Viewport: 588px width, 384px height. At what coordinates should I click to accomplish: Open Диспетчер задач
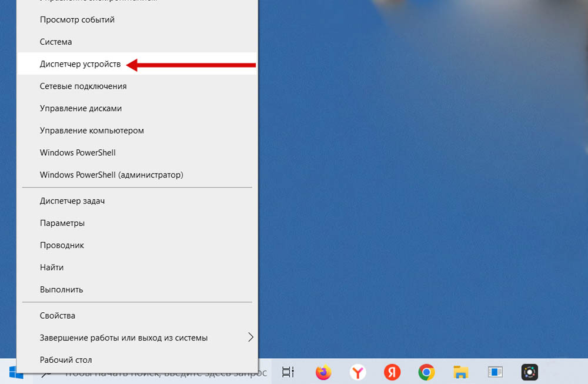pos(137,201)
